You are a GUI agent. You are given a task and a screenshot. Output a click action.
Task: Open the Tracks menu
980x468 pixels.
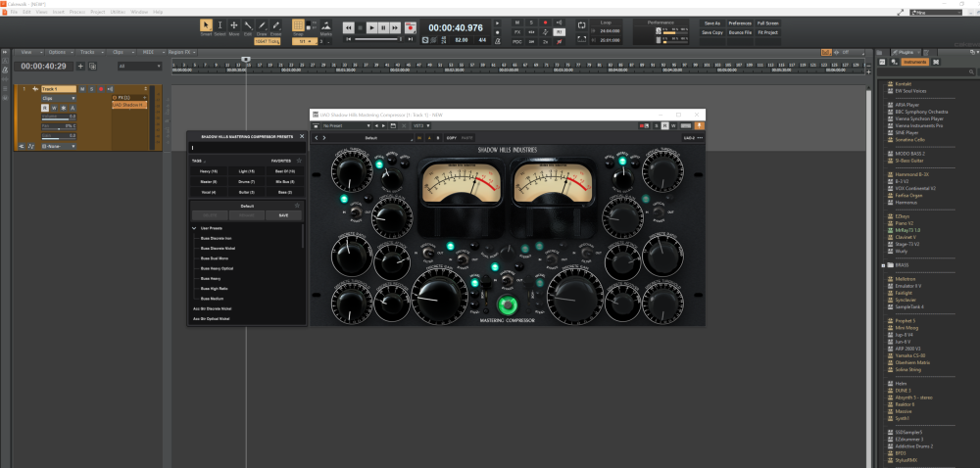pos(89,52)
